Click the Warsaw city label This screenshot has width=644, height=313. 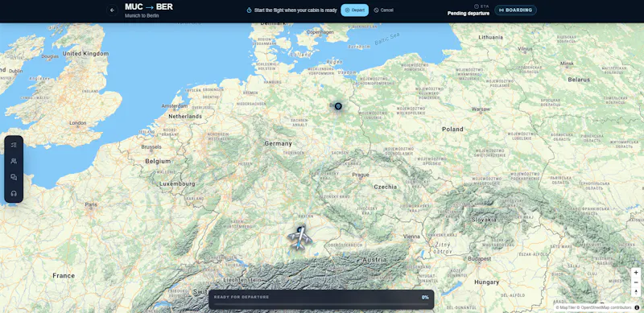coord(481,109)
